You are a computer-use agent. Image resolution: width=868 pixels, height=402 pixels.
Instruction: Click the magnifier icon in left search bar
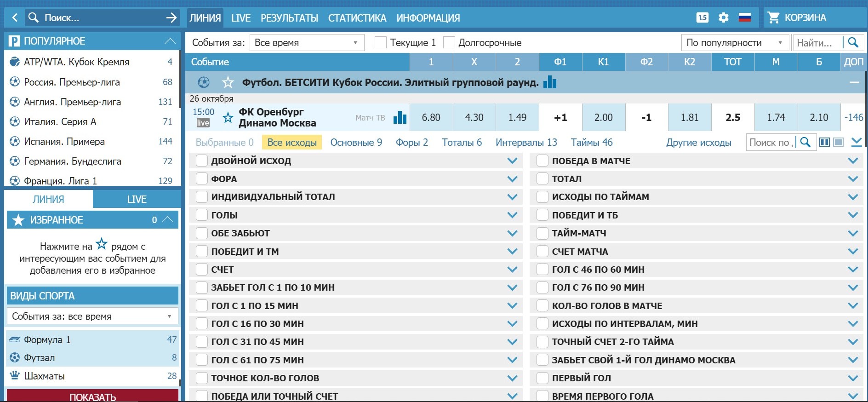click(33, 17)
